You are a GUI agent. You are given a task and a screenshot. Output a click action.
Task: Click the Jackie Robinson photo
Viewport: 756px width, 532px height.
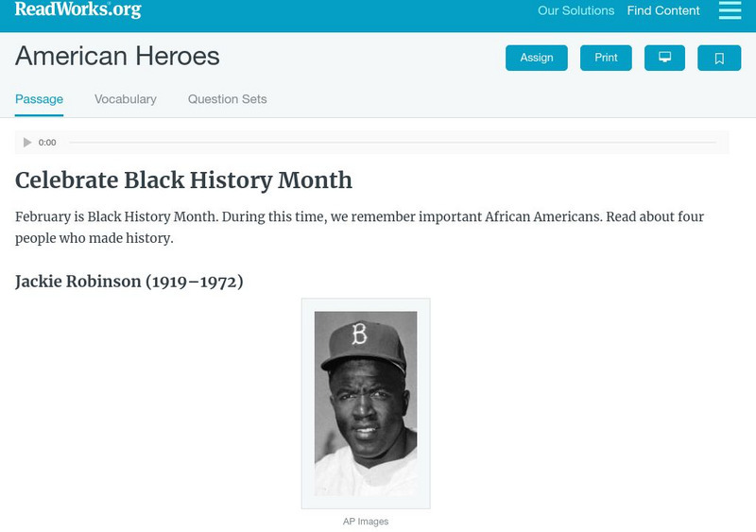pyautogui.click(x=366, y=403)
